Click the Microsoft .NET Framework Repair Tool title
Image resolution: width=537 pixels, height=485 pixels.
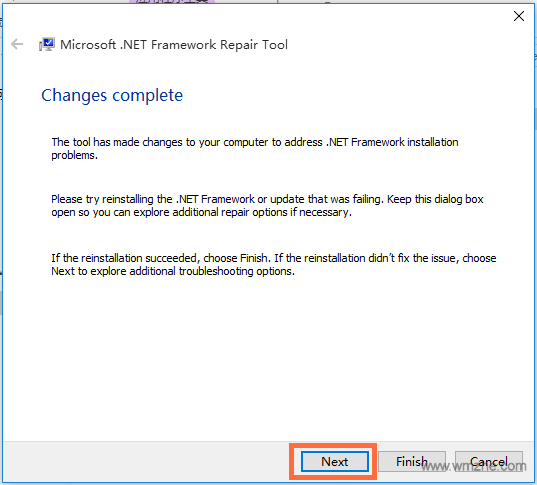tap(174, 45)
